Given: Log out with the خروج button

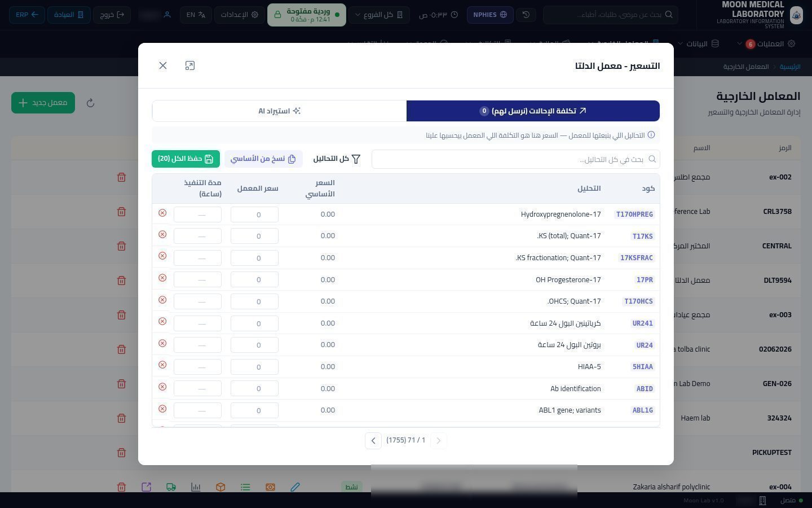Looking at the screenshot, I should (112, 15).
